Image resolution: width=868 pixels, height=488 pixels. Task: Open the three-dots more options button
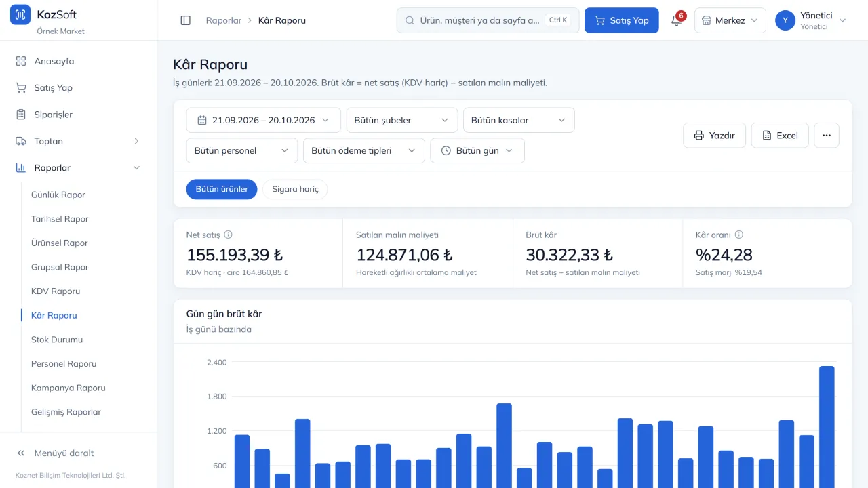[x=827, y=136]
